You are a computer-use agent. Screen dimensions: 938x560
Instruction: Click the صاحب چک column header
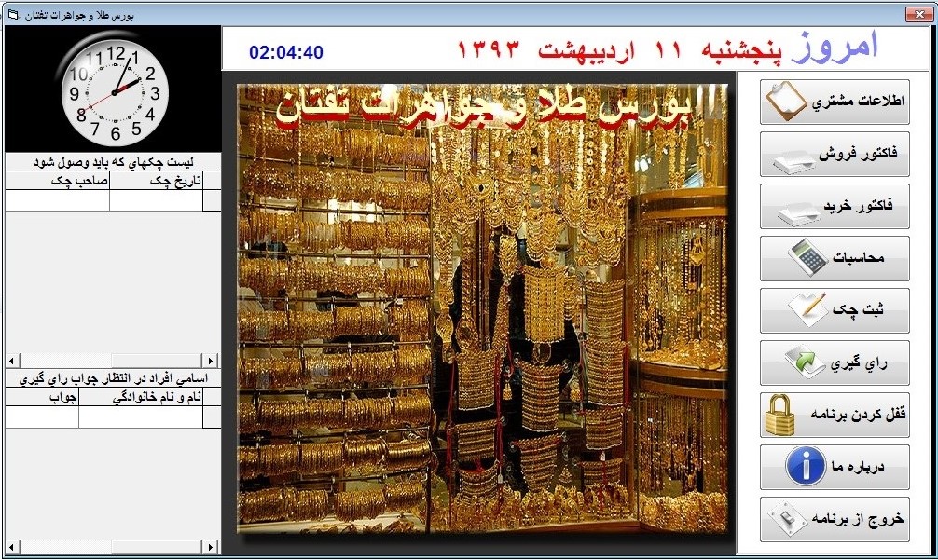(x=58, y=181)
